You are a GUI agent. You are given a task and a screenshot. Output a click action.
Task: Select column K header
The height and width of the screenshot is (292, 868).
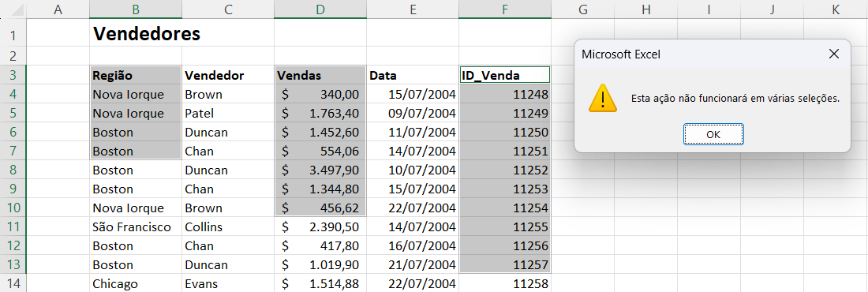pos(836,9)
